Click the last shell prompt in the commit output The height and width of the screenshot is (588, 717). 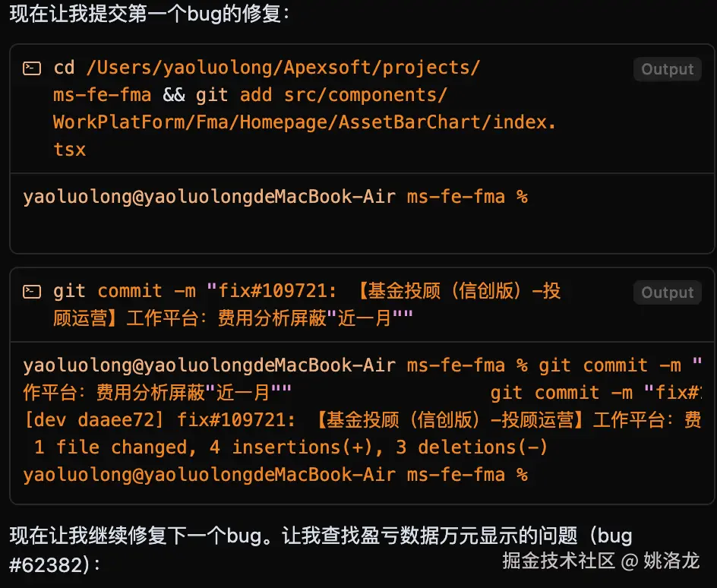coord(275,475)
